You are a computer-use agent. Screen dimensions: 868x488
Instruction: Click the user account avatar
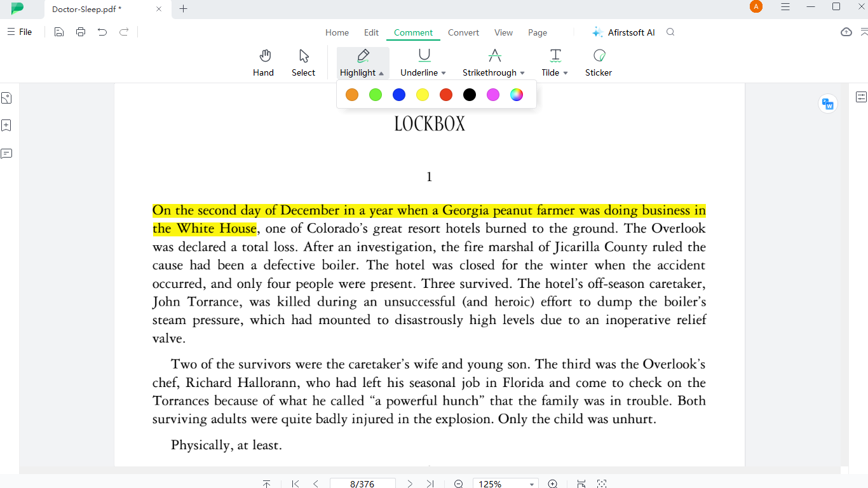(756, 7)
